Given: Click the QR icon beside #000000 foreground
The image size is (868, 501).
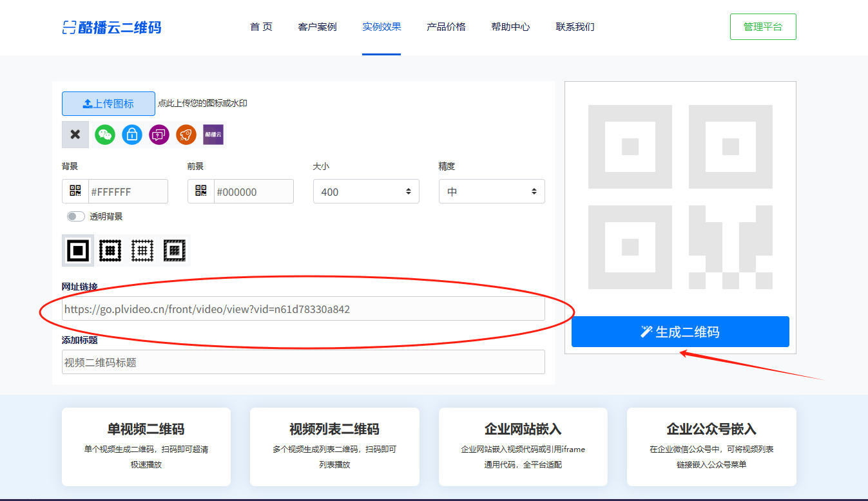Looking at the screenshot, I should click(x=201, y=191).
